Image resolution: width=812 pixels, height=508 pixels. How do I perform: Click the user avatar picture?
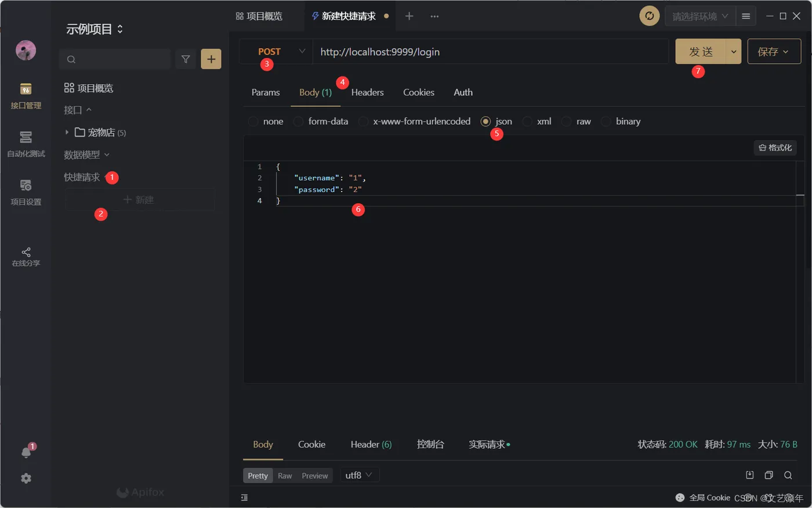pyautogui.click(x=26, y=50)
